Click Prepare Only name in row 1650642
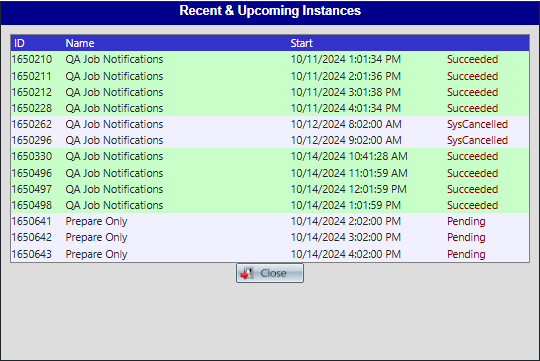 pos(96,237)
